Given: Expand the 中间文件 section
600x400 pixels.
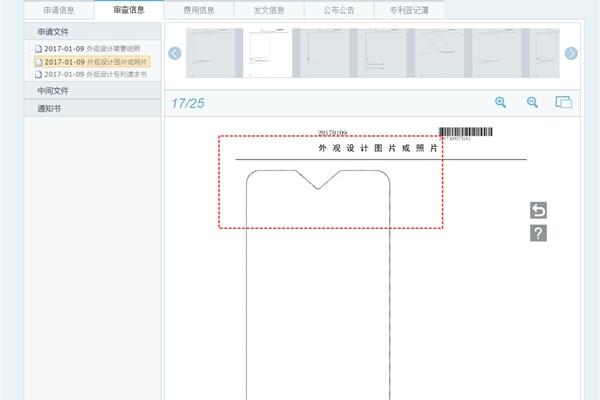Looking at the screenshot, I should tap(53, 91).
